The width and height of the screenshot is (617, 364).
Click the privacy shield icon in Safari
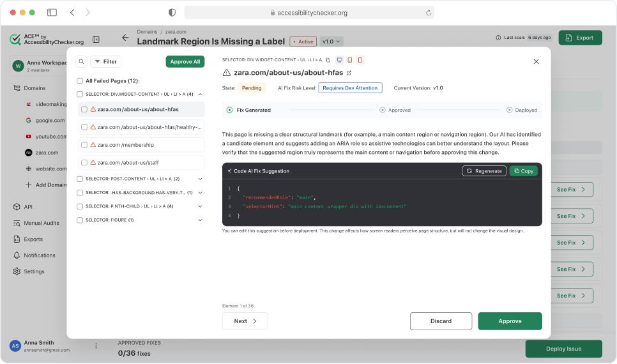[172, 13]
